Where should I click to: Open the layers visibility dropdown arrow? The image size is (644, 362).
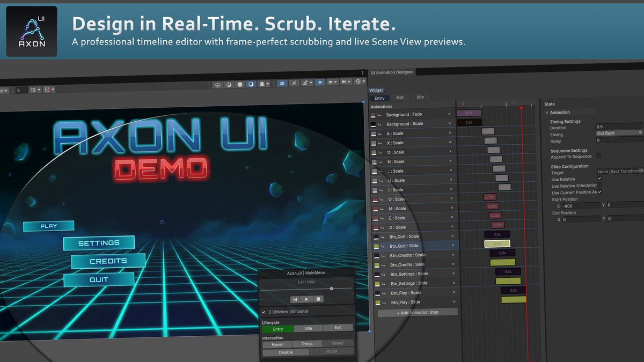[x=335, y=82]
